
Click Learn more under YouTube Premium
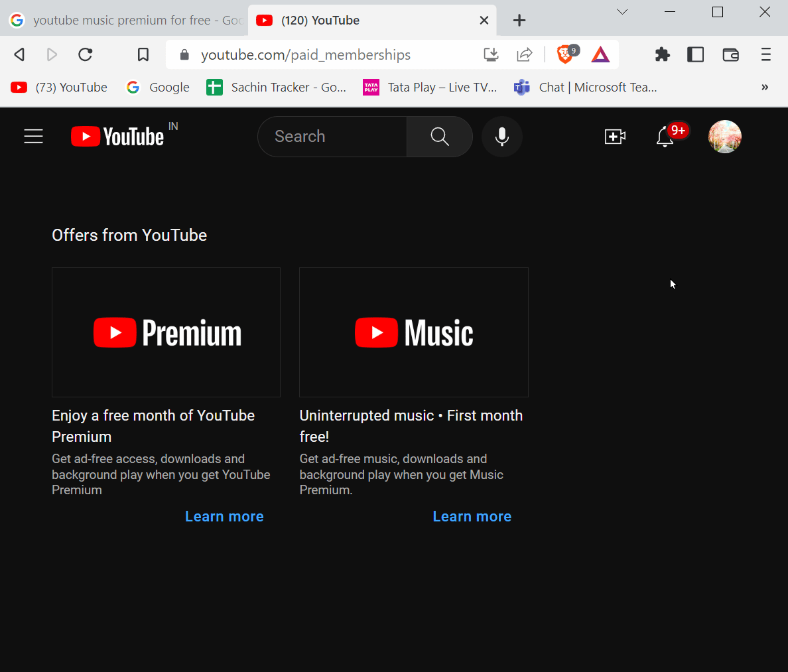(224, 516)
